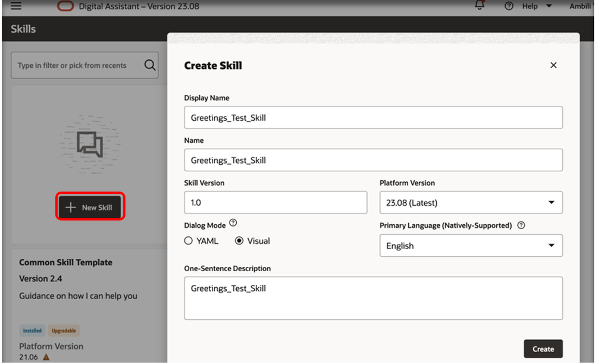Viewport: 595px width, 364px height.
Task: Click the Oracle logo in the header
Action: click(x=65, y=6)
